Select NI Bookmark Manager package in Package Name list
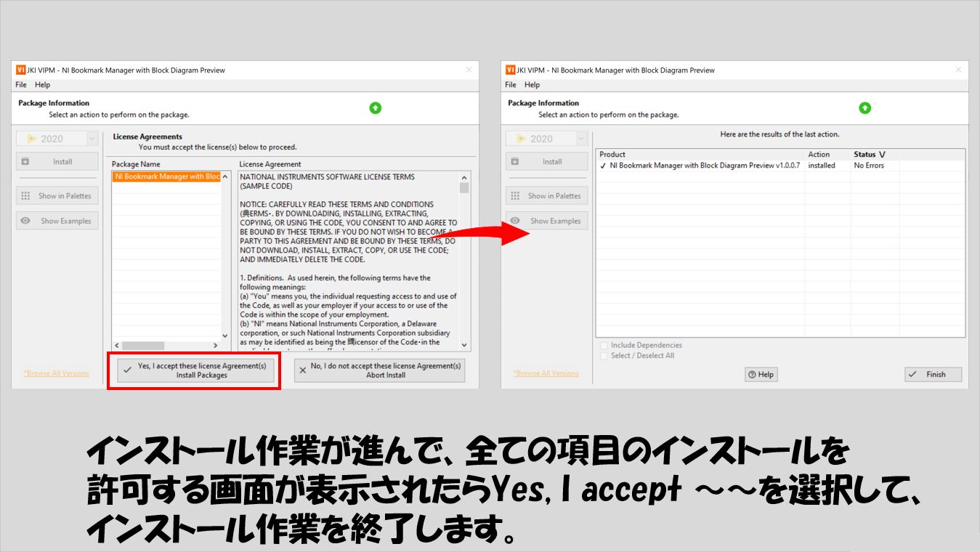The height and width of the screenshot is (552, 980). coord(166,176)
